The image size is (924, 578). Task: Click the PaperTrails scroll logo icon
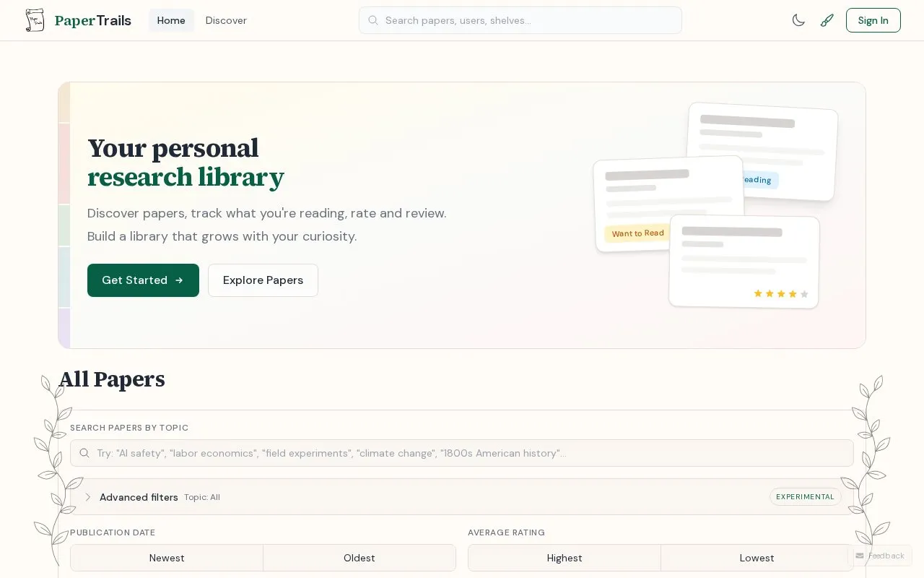[35, 20]
